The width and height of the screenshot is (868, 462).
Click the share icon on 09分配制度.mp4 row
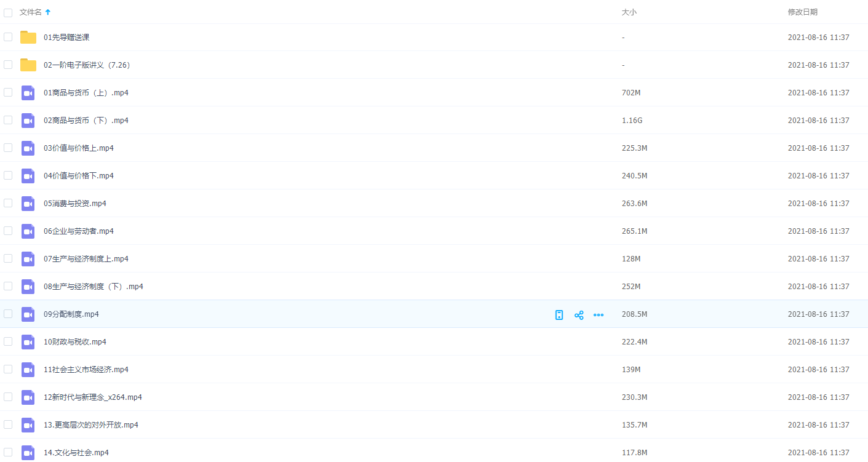tap(578, 315)
